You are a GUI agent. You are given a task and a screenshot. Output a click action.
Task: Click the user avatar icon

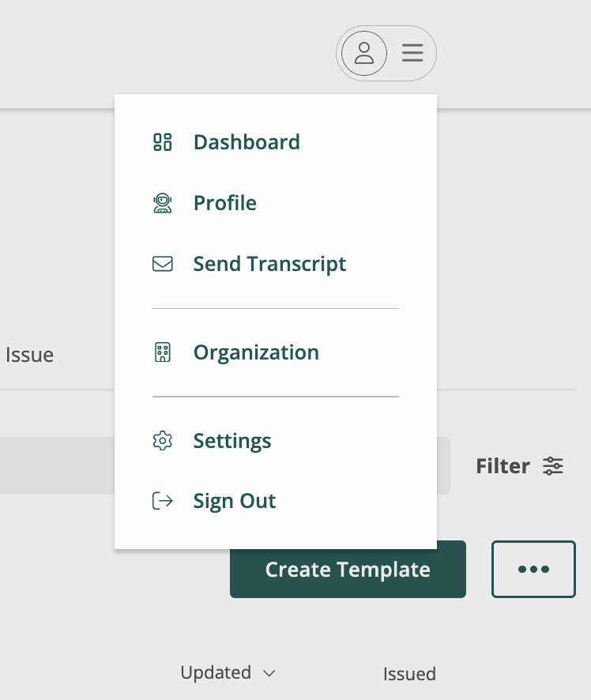pos(363,53)
